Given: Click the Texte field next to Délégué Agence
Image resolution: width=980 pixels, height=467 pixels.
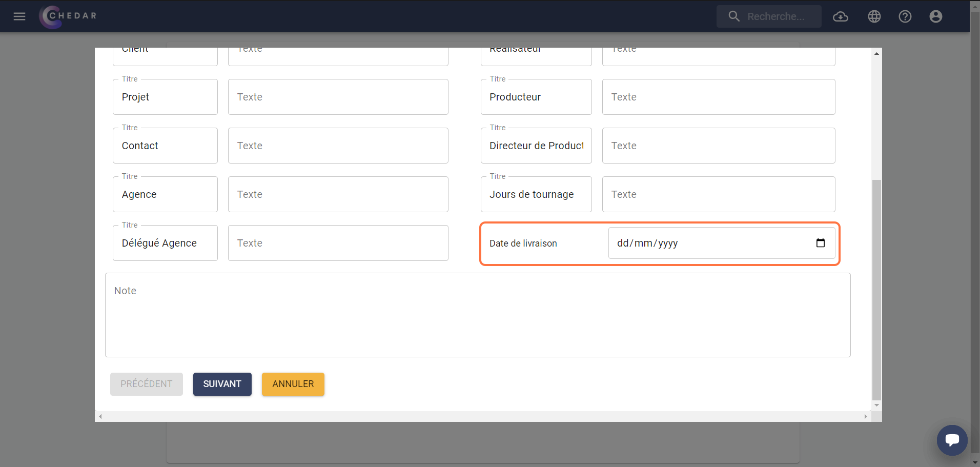Looking at the screenshot, I should [338, 243].
